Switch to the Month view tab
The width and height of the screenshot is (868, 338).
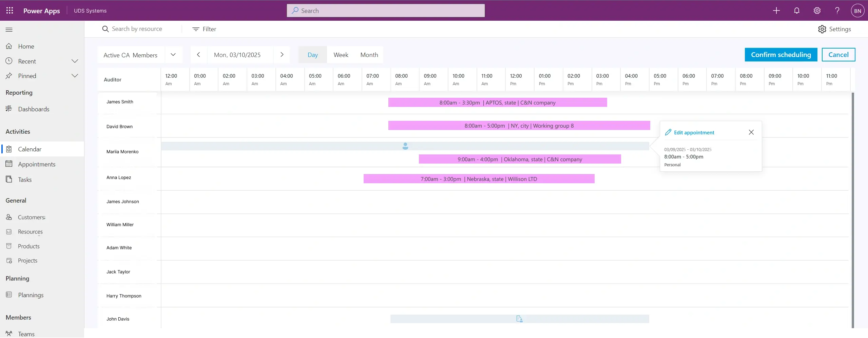(368, 54)
